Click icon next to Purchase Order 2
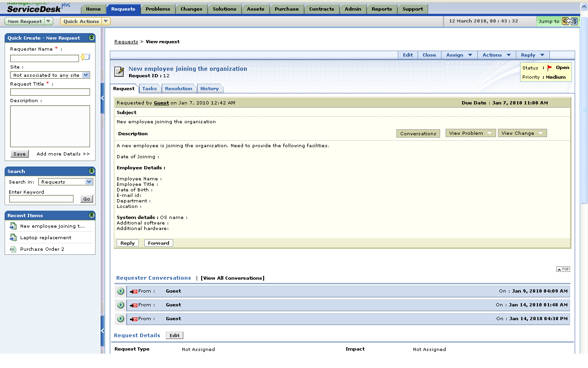The width and height of the screenshot is (588, 368). pos(13,249)
